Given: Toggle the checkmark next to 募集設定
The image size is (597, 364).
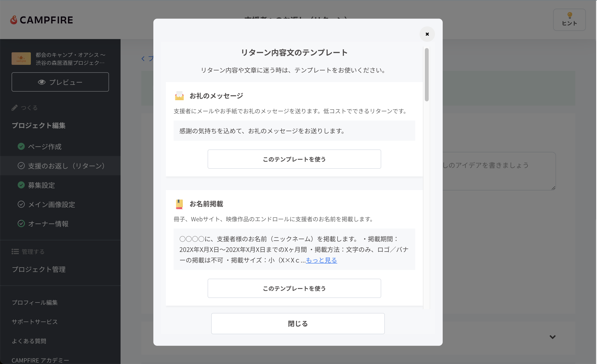Looking at the screenshot, I should pyautogui.click(x=21, y=185).
